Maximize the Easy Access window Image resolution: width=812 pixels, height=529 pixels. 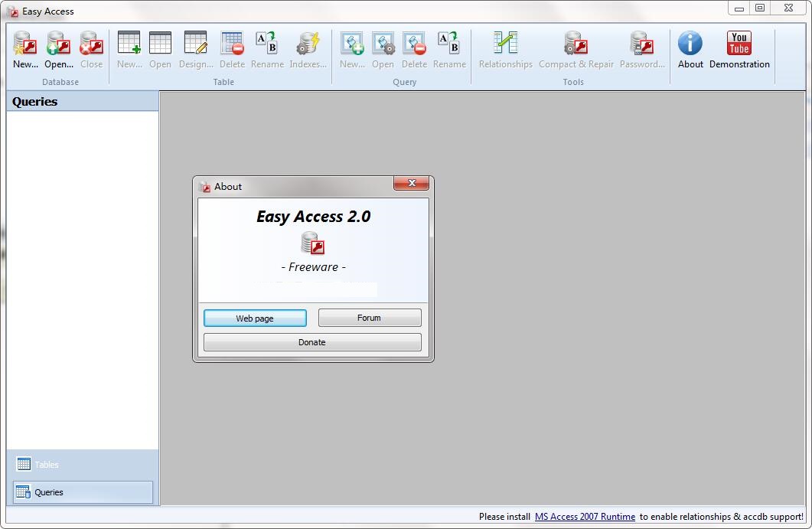click(x=760, y=8)
